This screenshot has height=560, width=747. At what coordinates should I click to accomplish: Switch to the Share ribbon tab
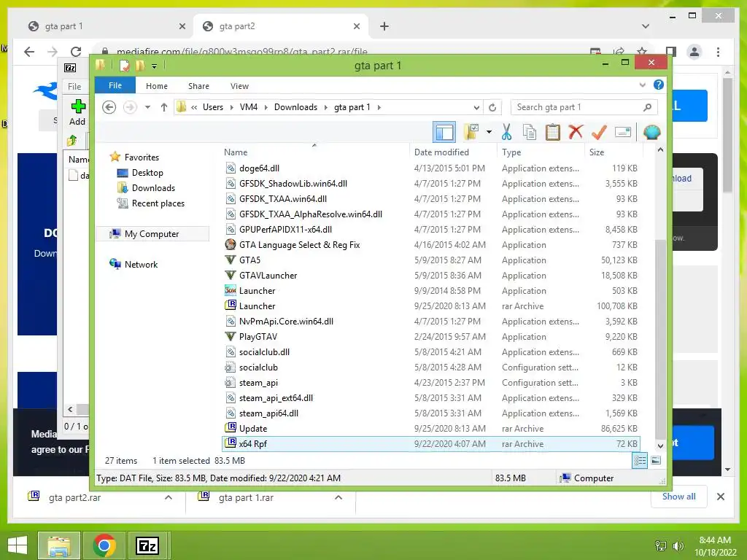tap(198, 86)
